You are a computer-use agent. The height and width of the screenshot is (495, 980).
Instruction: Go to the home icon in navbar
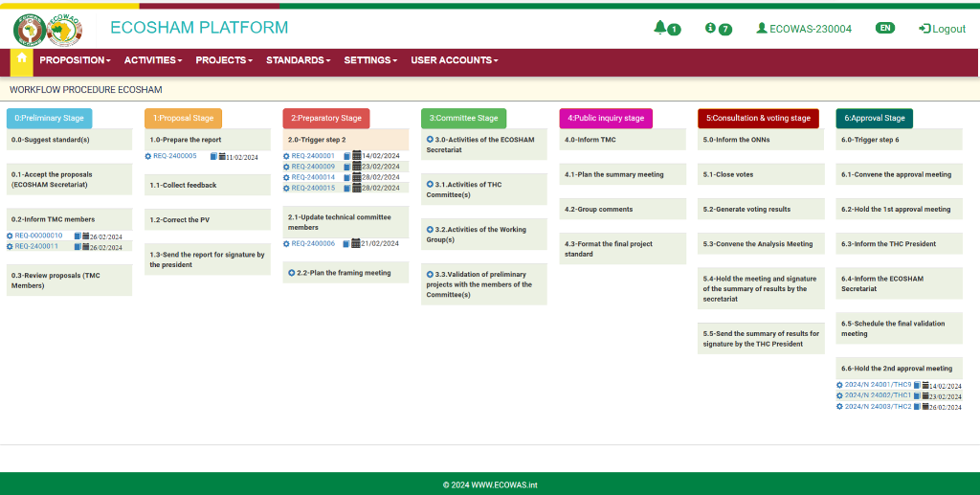22,58
